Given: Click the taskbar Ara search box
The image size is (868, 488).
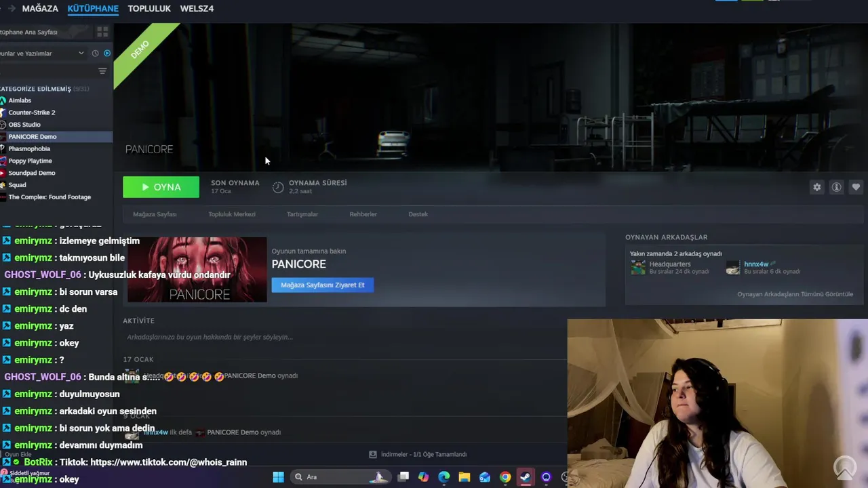Looking at the screenshot, I should coord(340,477).
